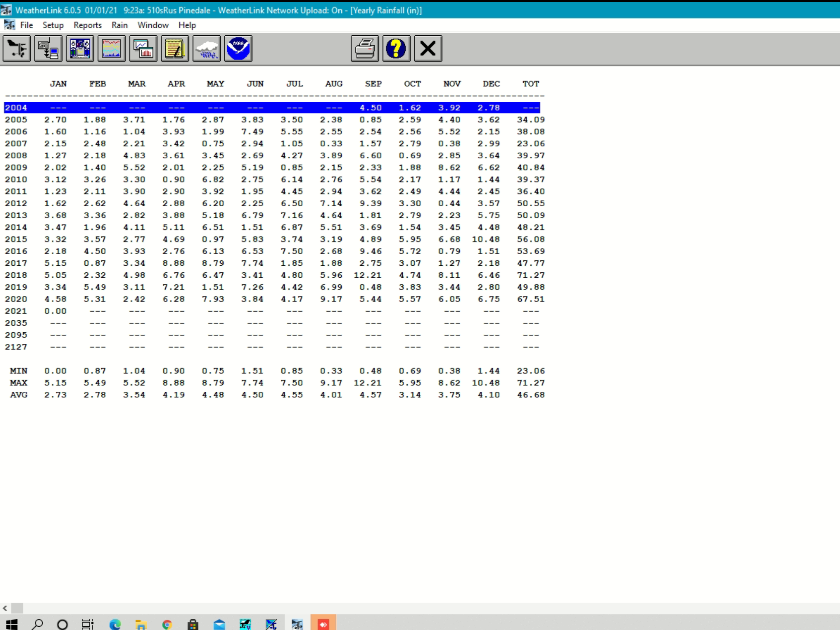Open the NOAA report icon
840x630 pixels.
point(238,49)
